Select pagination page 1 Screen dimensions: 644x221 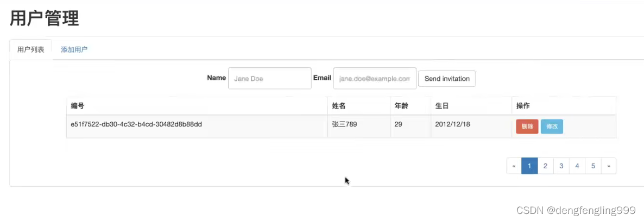pyautogui.click(x=529, y=166)
